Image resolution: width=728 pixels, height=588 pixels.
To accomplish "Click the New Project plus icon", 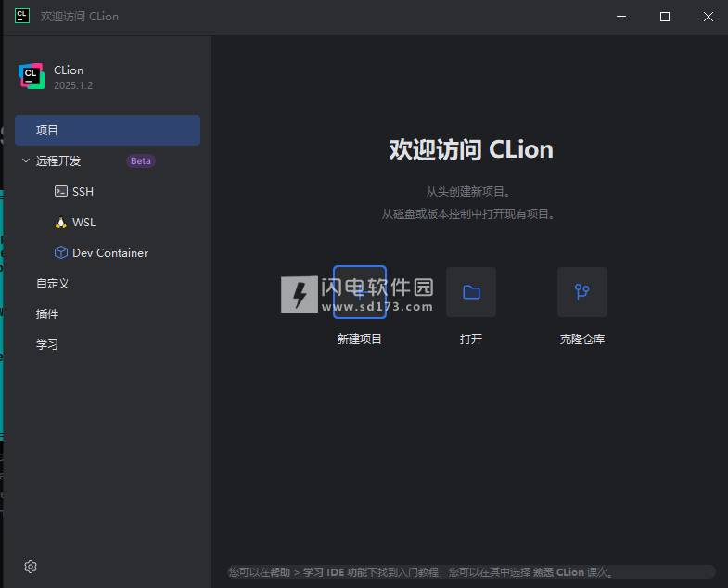I will tap(359, 292).
